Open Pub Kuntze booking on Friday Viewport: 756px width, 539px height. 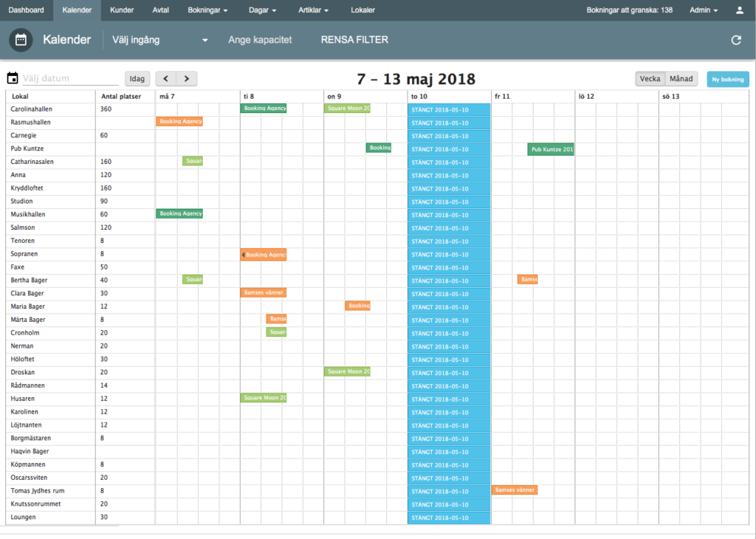tap(551, 149)
